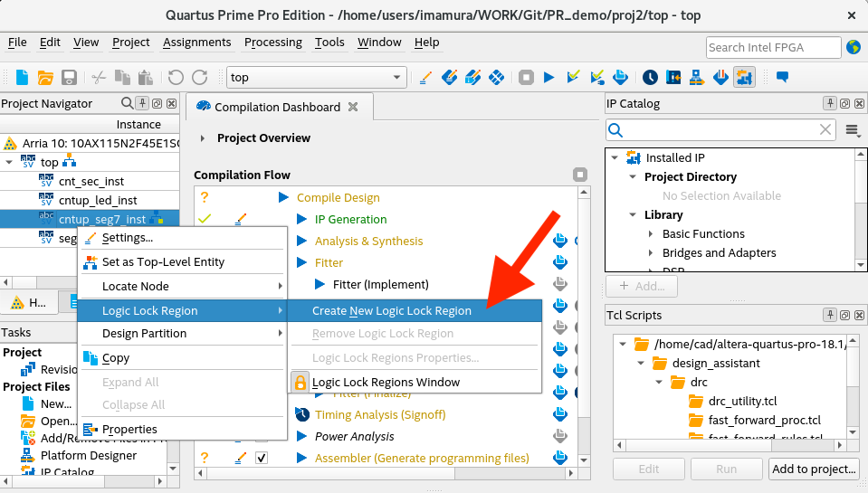Collapse the drc folder in Tcl Scripts
Screen dimensions: 868x493
click(659, 382)
